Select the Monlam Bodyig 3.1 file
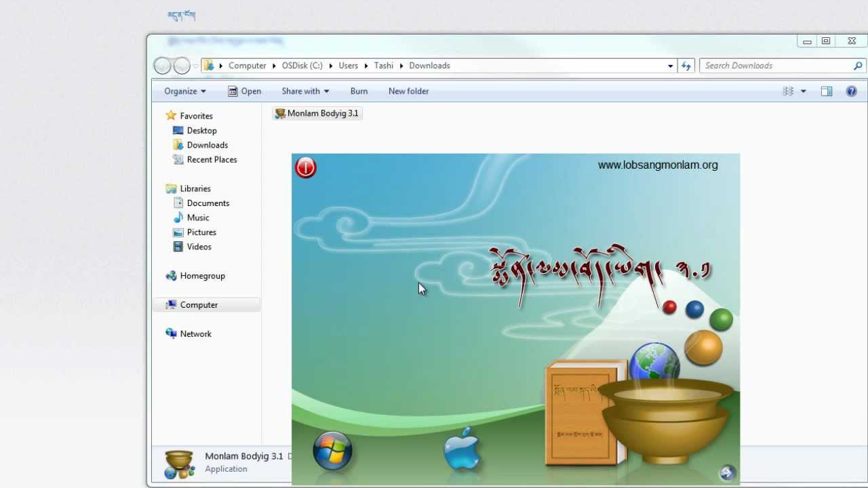Image resolution: width=868 pixels, height=488 pixels. click(317, 113)
